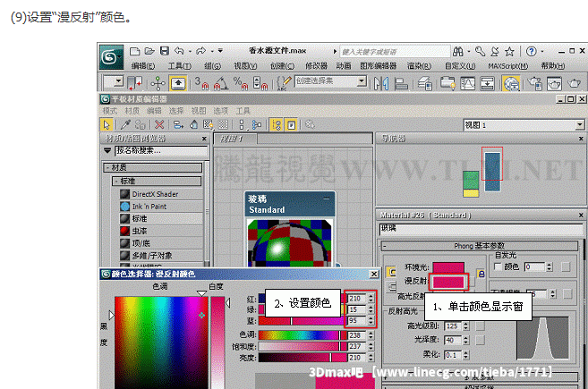The image size is (588, 389).
Task: Toggle the highlighted parameter editor button
Action: coord(292,124)
